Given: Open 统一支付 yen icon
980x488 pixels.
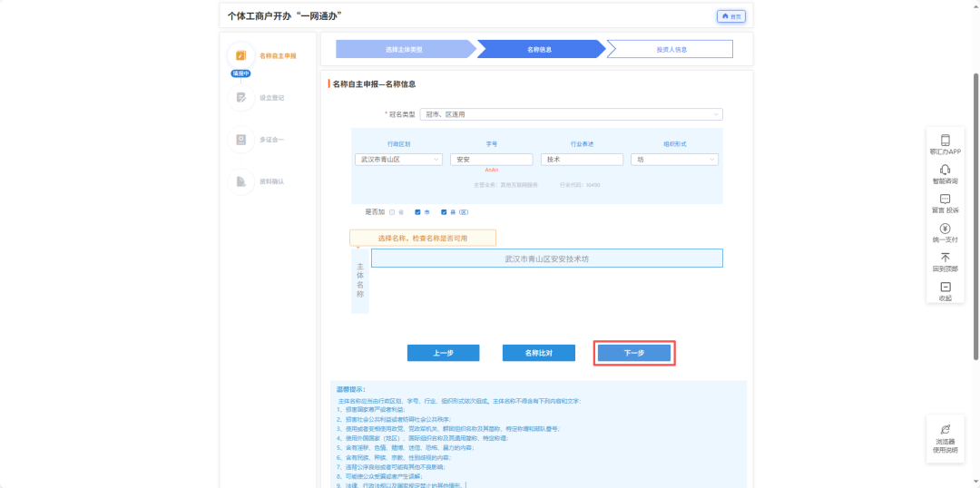Looking at the screenshot, I should pos(945,228).
